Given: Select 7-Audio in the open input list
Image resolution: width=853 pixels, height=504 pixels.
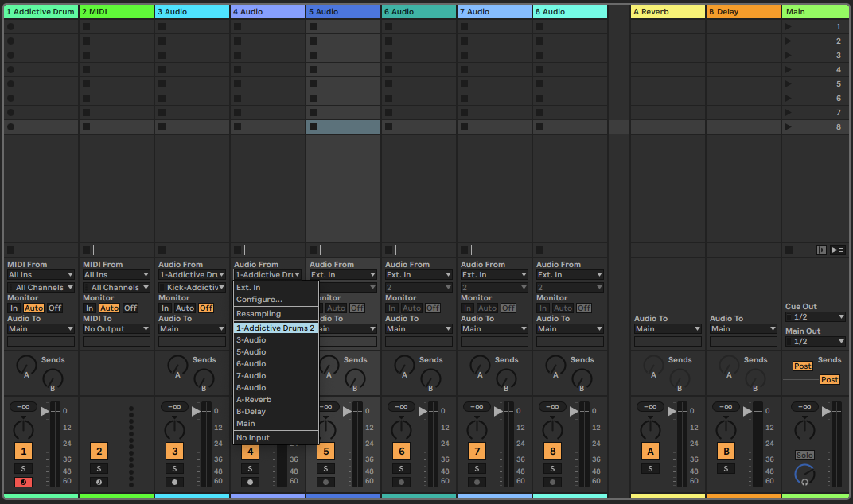Looking at the screenshot, I should [276, 376].
